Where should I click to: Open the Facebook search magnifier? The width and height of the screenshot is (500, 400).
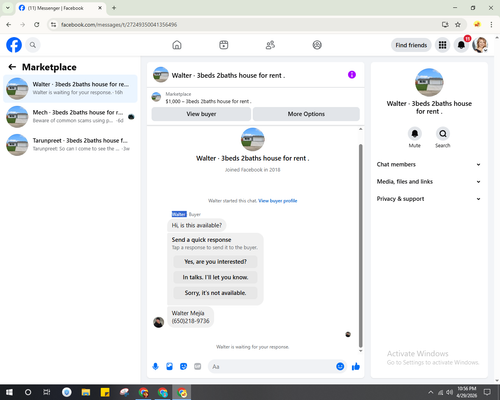coord(33,45)
